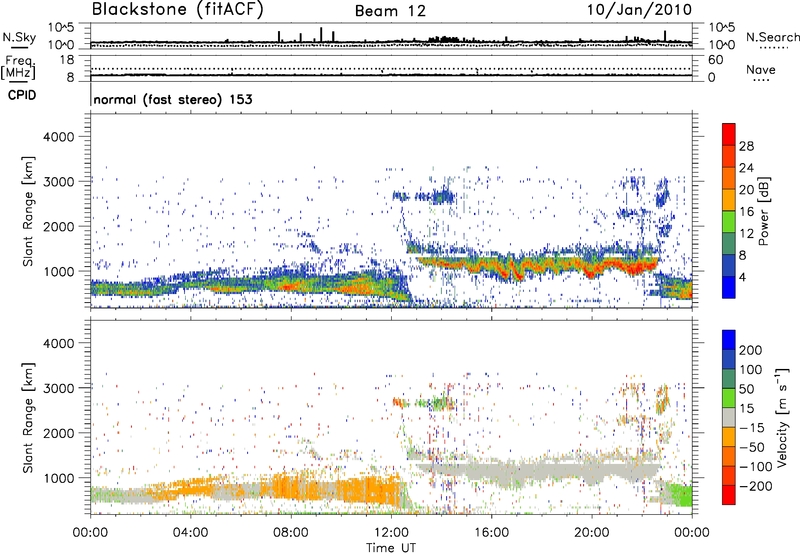The image size is (800, 554).
Task: Click the "04:00" time tick label
Action: [x=191, y=533]
